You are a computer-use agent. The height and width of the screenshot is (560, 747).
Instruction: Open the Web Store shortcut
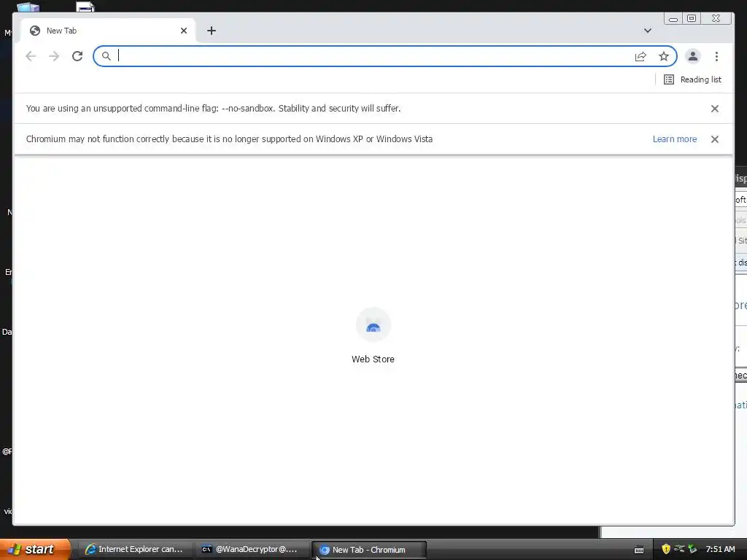373,336
